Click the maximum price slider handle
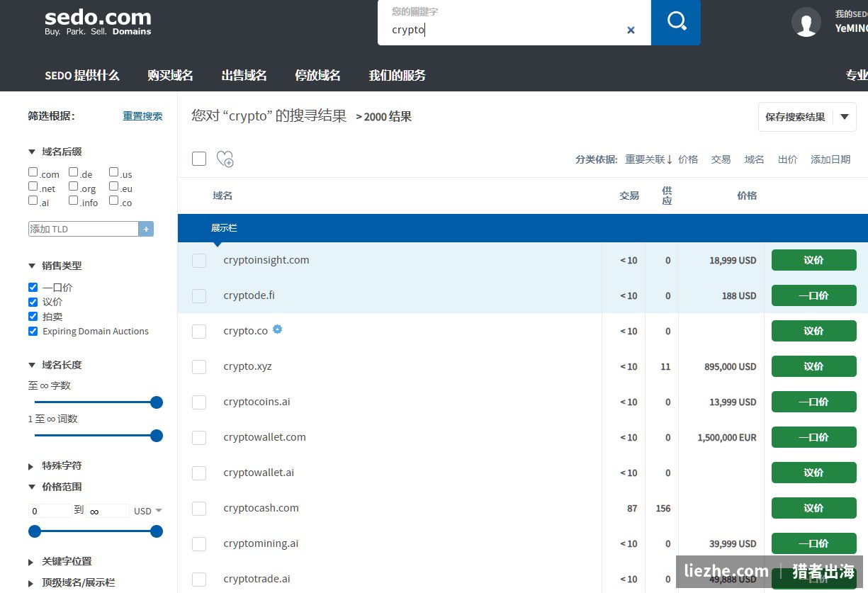Screen dimensions: 868x593 pos(157,531)
